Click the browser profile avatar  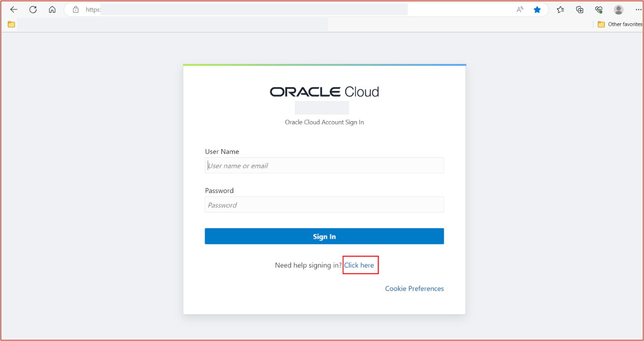(618, 9)
